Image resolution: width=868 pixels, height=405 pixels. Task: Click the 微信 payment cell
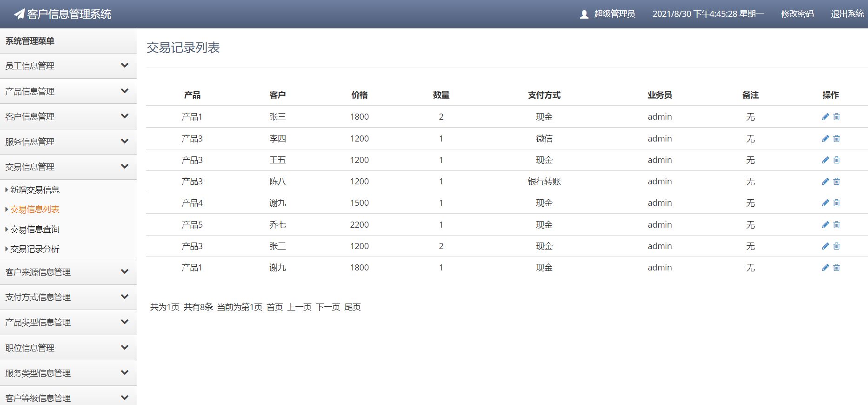coord(544,139)
